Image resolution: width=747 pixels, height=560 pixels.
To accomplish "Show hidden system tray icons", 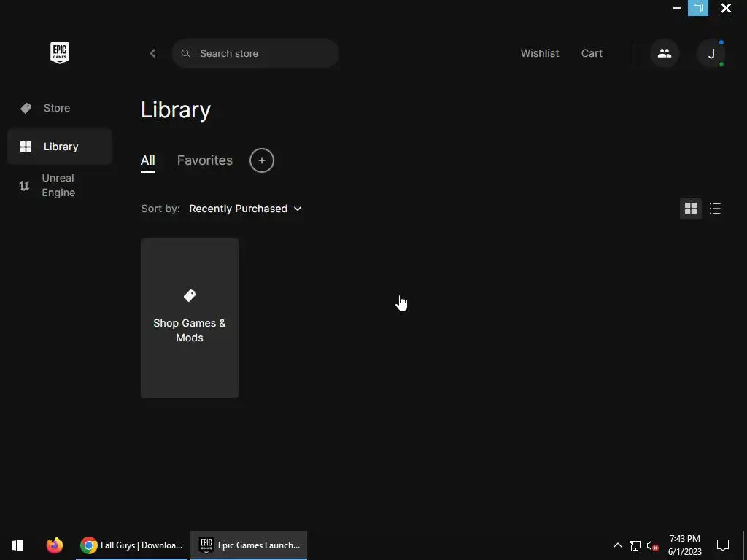I will pos(617,545).
